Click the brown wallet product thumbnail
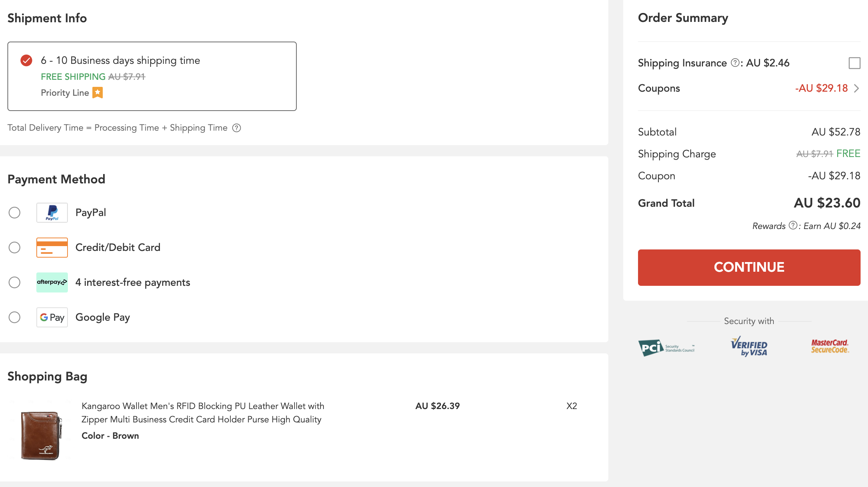Screen dimensions: 868x487 tap(41, 435)
